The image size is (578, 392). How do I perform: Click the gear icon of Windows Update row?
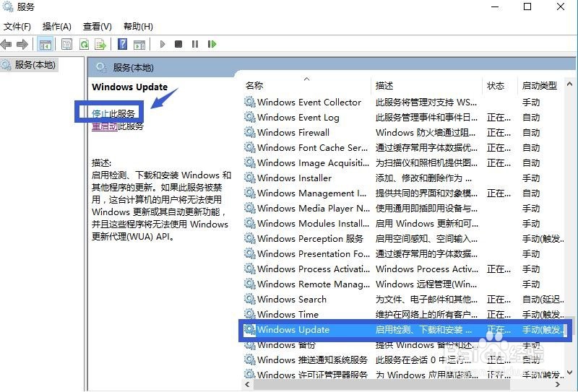(250, 330)
